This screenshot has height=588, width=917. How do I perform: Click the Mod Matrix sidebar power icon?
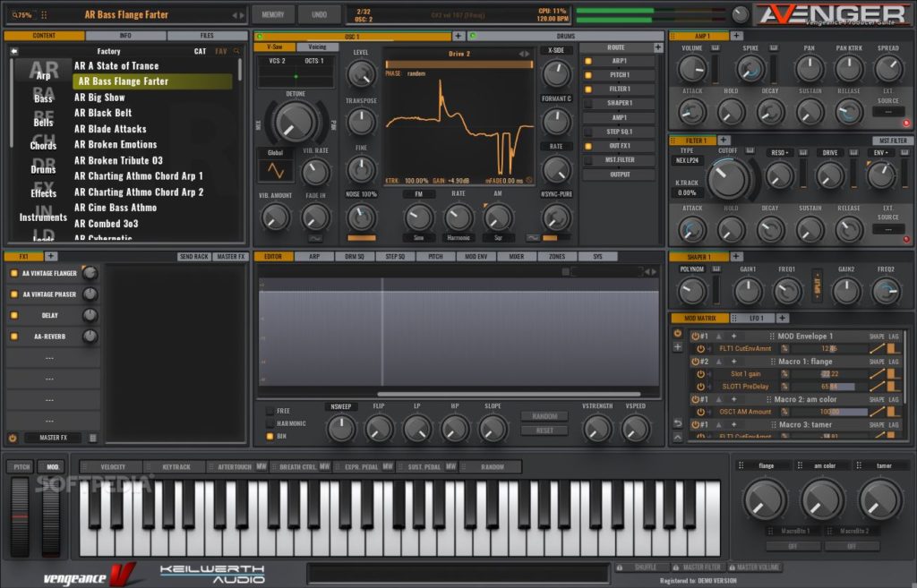(678, 333)
